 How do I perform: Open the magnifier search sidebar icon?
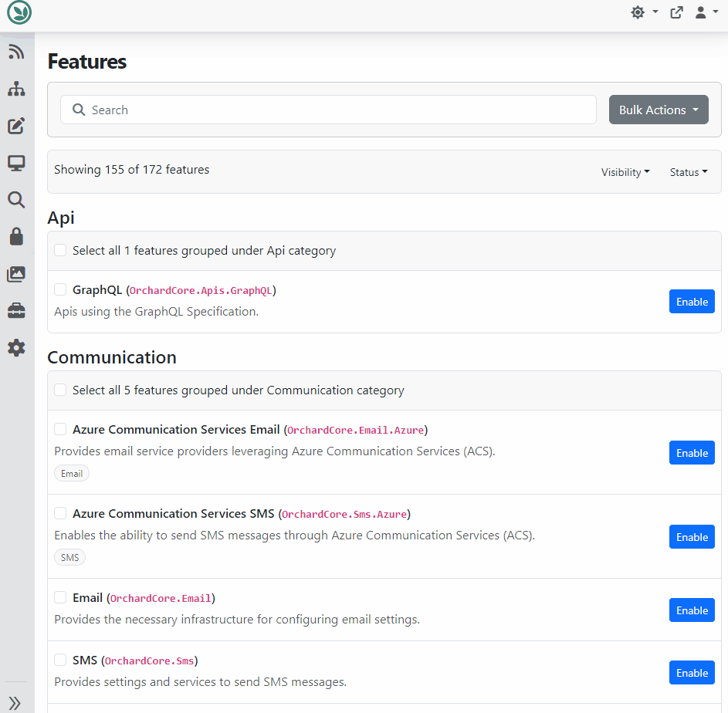16,200
